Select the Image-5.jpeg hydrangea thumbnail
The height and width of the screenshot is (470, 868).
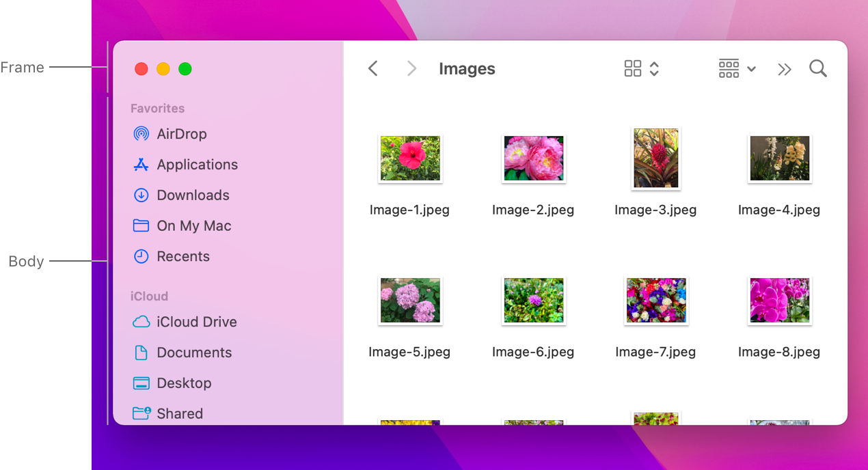point(410,301)
